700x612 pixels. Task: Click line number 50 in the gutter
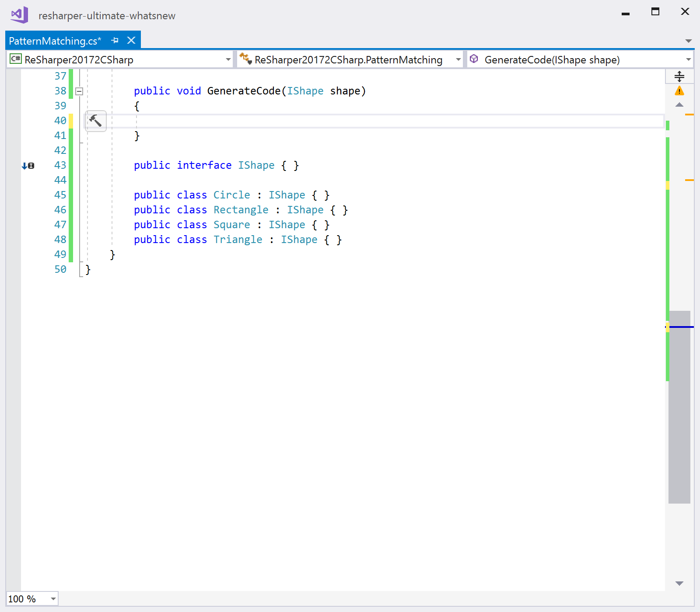coord(60,269)
